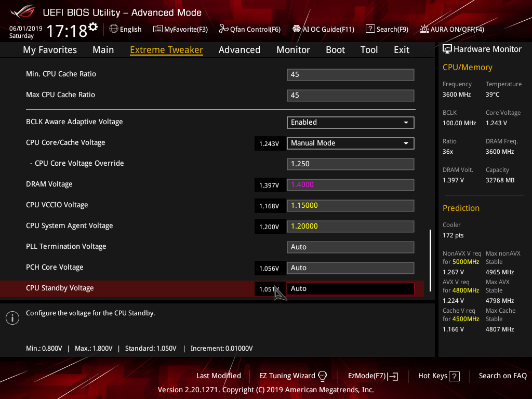Edit CPU System Agent Voltage field
Image resolution: width=532 pixels, height=399 pixels.
[x=351, y=227]
